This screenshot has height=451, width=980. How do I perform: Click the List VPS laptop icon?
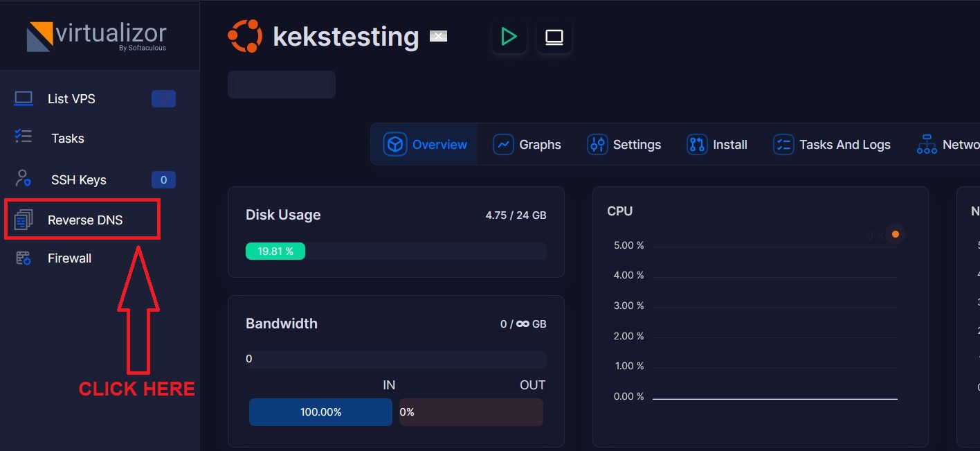coord(24,99)
